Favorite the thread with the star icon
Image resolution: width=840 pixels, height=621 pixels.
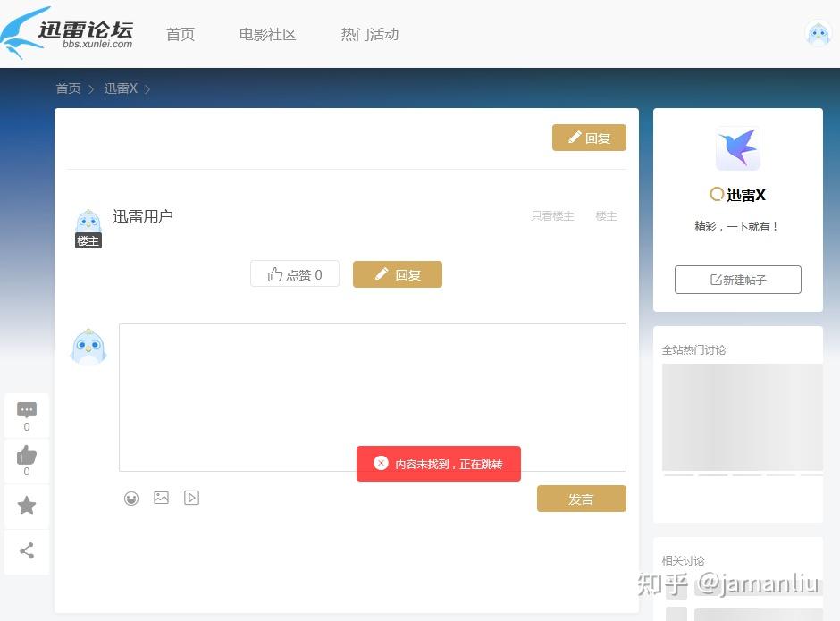tap(27, 506)
